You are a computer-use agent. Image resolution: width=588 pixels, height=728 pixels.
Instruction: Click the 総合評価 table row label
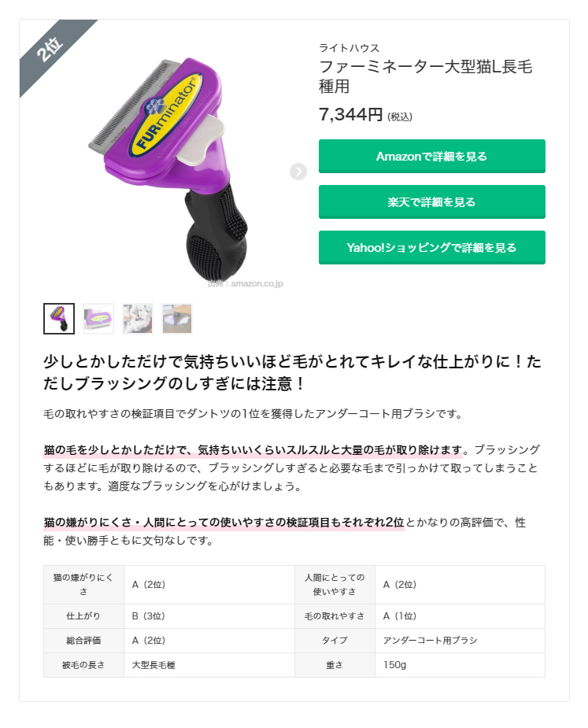point(83,641)
